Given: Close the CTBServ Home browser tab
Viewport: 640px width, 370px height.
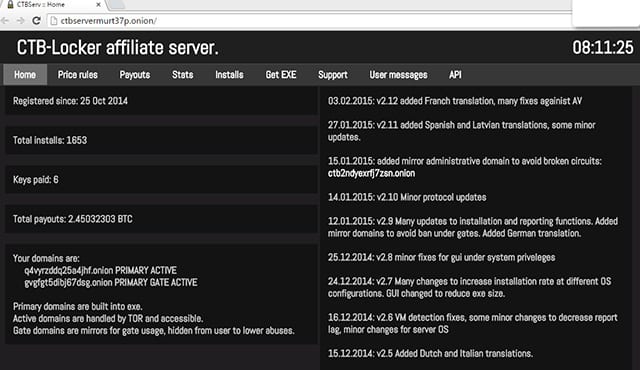Looking at the screenshot, I should point(98,4).
